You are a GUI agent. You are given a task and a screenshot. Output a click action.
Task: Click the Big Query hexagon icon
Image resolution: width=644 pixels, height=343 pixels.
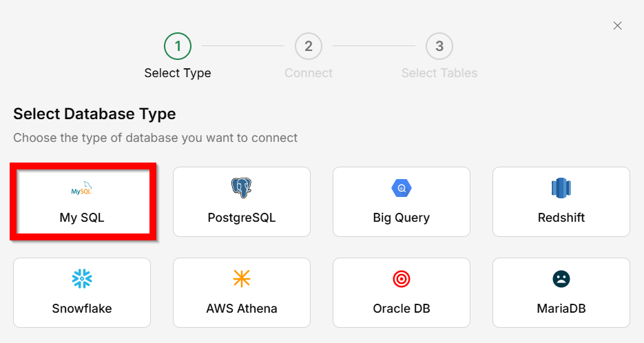(401, 187)
